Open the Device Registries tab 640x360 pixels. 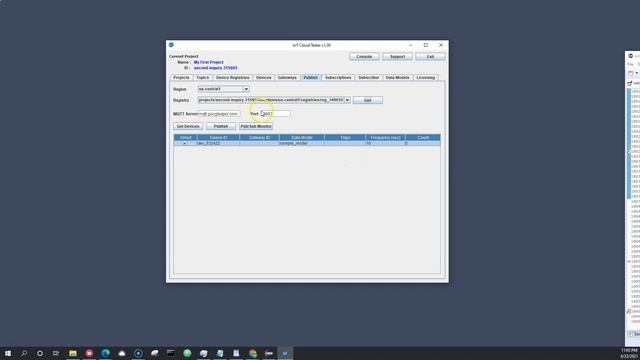coord(232,78)
